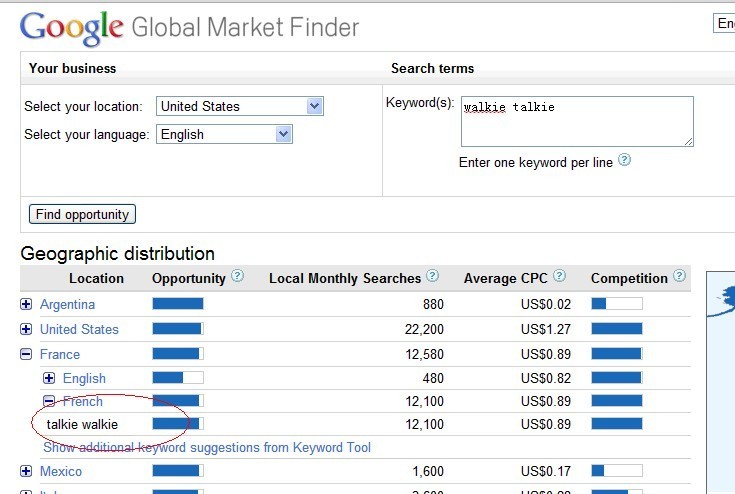
Task: Click the Location column header
Action: 96,278
